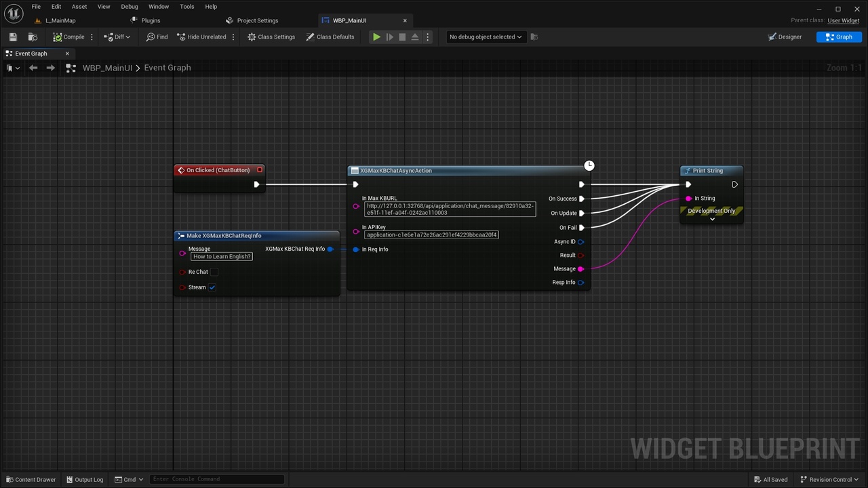The height and width of the screenshot is (488, 868).
Task: Start Play in Editor with green play button
Action: click(x=376, y=37)
